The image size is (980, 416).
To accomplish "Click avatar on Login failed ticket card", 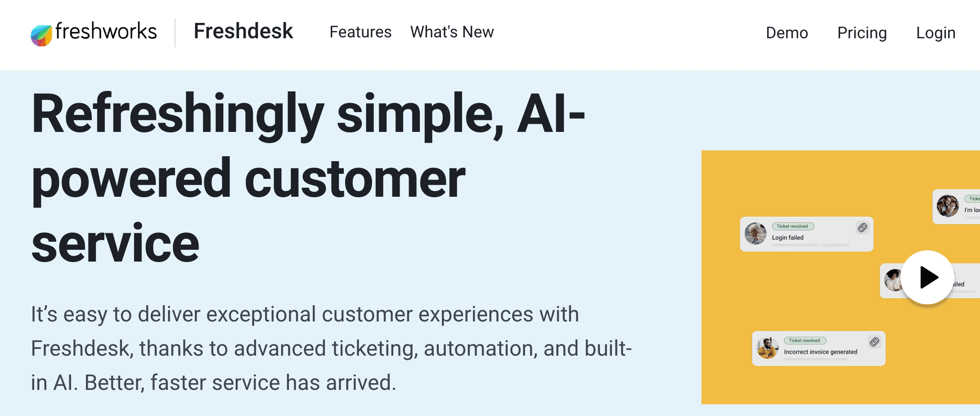I will tap(755, 234).
